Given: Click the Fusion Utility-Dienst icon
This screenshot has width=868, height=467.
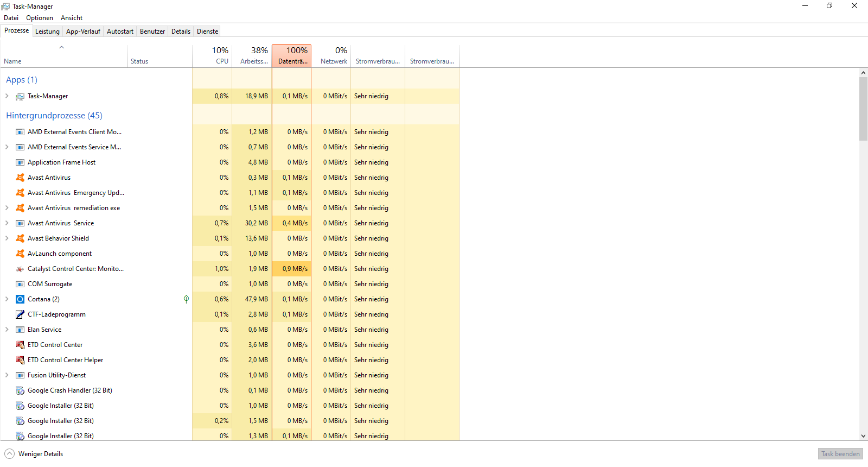Looking at the screenshot, I should tap(20, 375).
